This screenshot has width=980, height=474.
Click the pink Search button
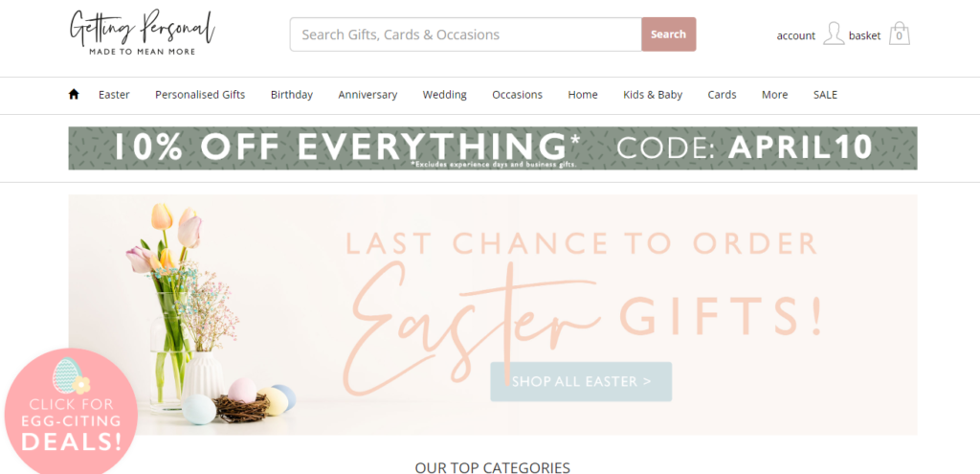[668, 34]
